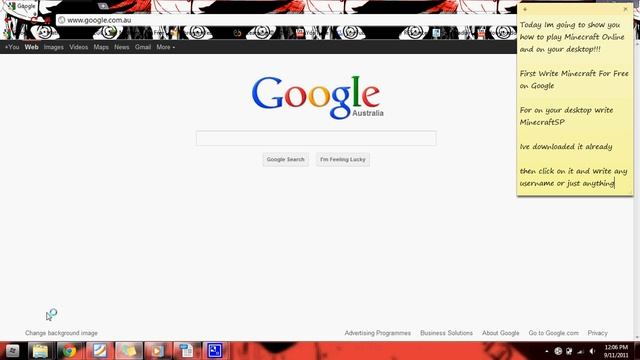
Task: Click note line 'MinecraftSP'
Action: 542,122
